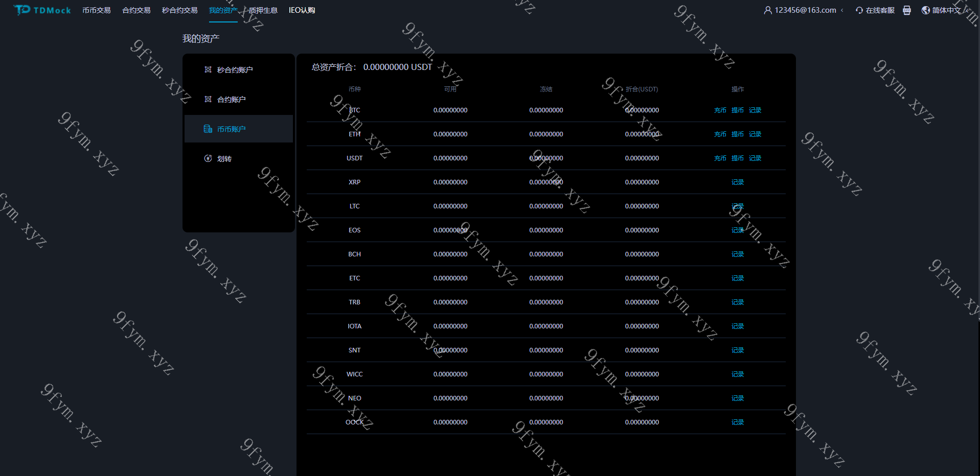Image resolution: width=980 pixels, height=476 pixels.
Task: Open 记录 records for EOS
Action: (x=738, y=230)
